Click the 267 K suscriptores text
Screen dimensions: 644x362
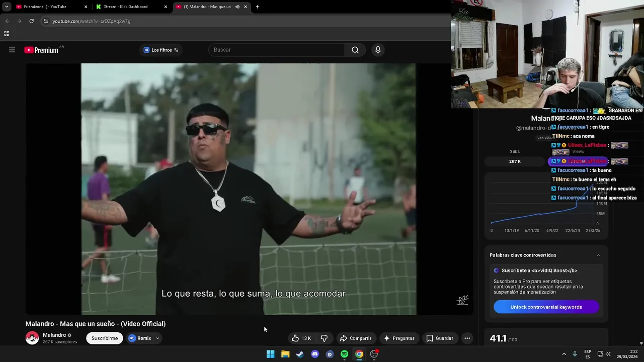60,342
